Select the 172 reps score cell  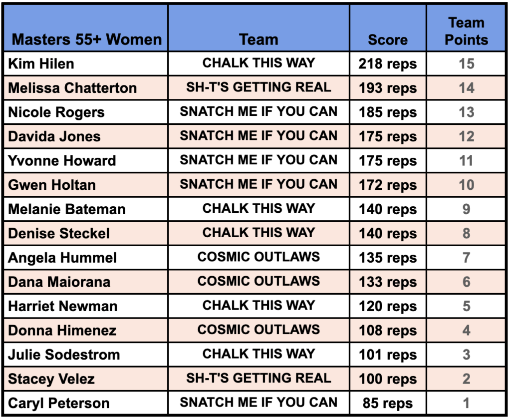pos(388,185)
